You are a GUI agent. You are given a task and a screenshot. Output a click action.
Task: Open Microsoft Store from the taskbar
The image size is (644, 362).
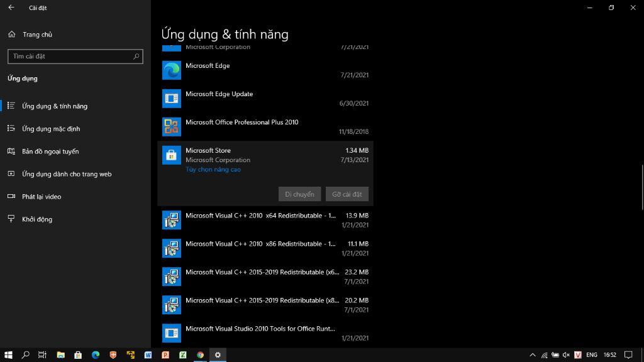78,354
